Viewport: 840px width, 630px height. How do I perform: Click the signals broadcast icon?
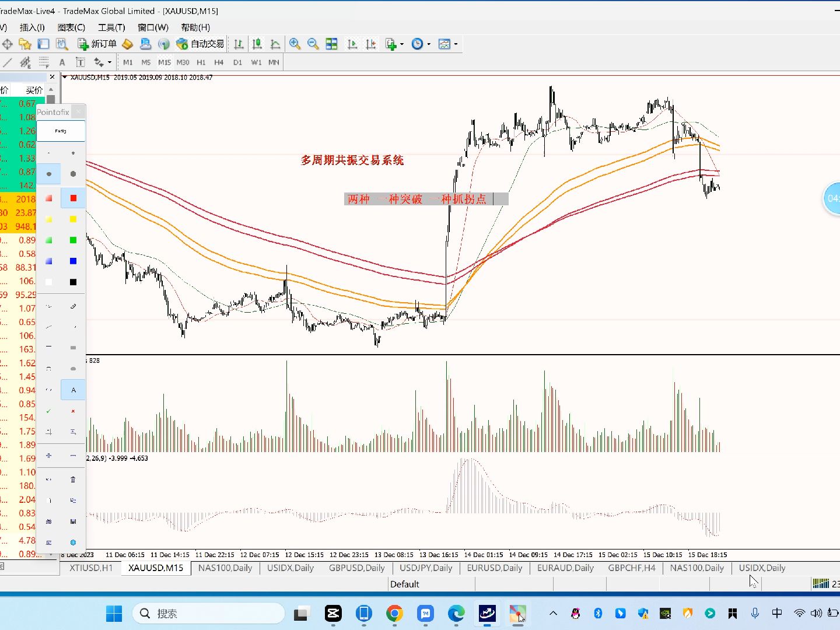[164, 44]
